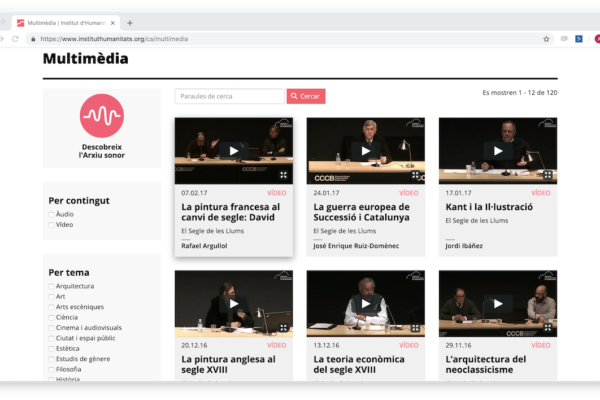The width and height of the screenshot is (600, 400).
Task: Play the La teoria econòmica video
Action: (x=365, y=304)
